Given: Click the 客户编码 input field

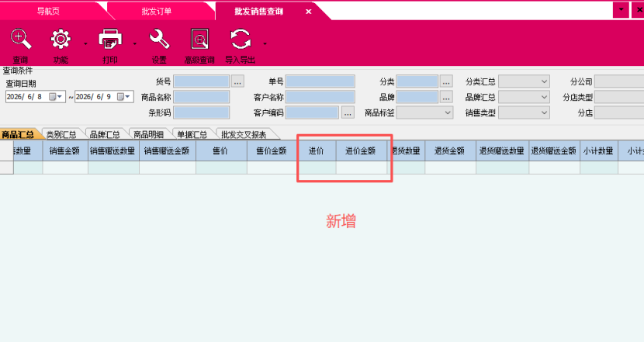Looking at the screenshot, I should pos(312,112).
